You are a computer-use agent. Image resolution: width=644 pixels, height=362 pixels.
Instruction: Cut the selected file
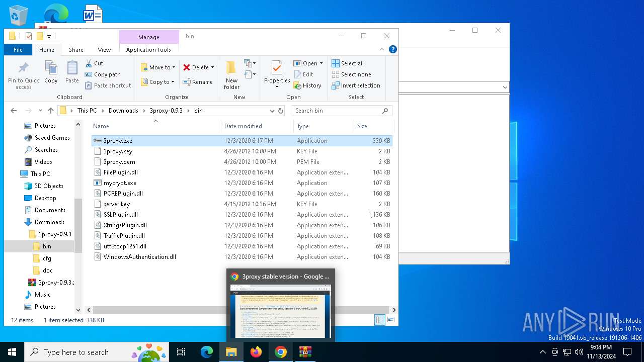(x=94, y=63)
